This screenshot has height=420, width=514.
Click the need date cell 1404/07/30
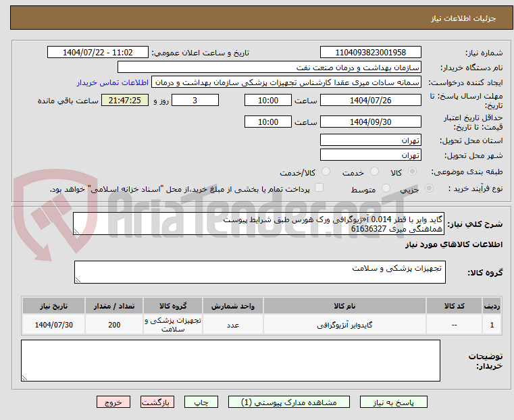coord(54,325)
